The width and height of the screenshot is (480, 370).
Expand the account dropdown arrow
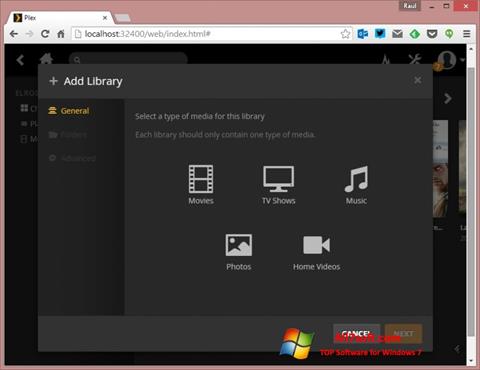[462, 60]
